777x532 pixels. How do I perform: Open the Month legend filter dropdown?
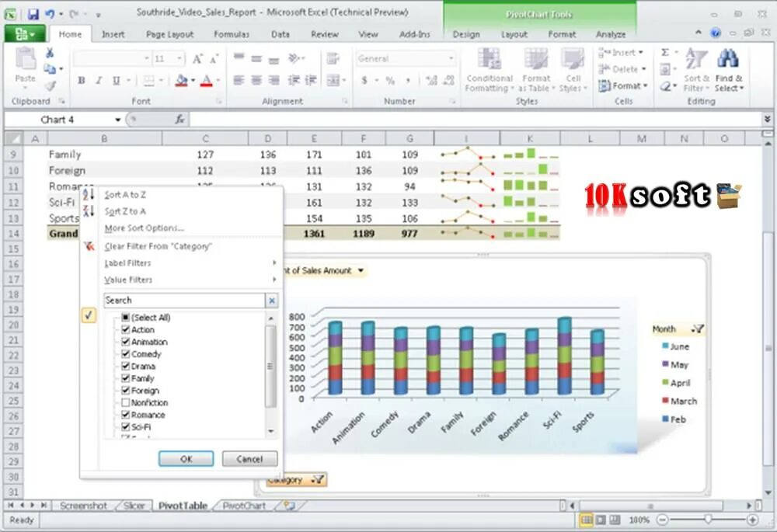(x=698, y=329)
